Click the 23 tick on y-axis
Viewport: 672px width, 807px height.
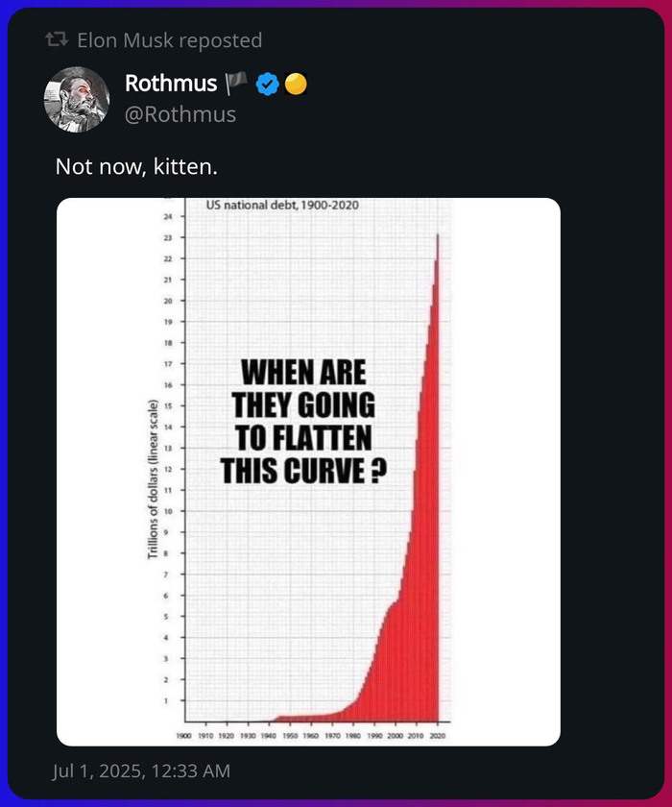click(168, 238)
